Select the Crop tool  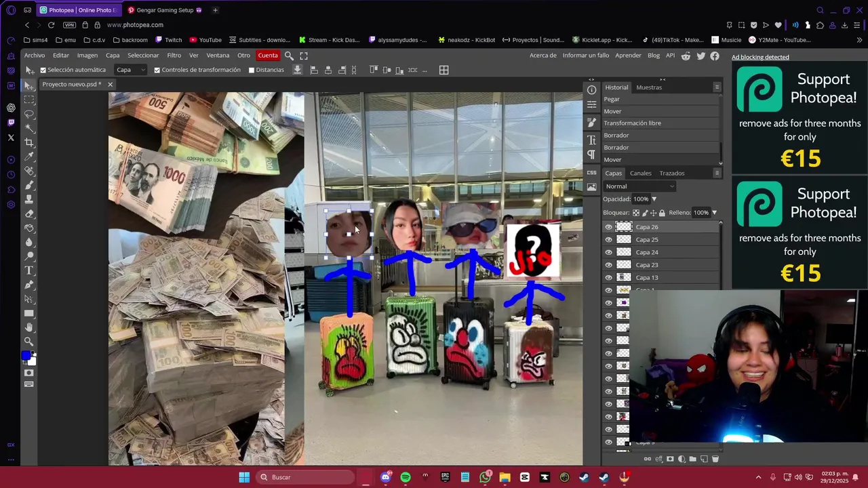pos(29,142)
